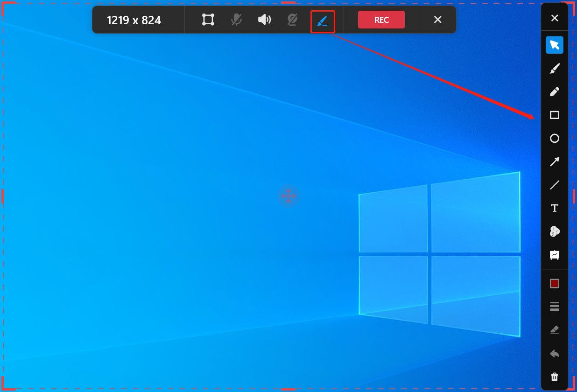The height and width of the screenshot is (392, 577).
Task: Select the Brush annotation tool
Action: pyautogui.click(x=555, y=68)
